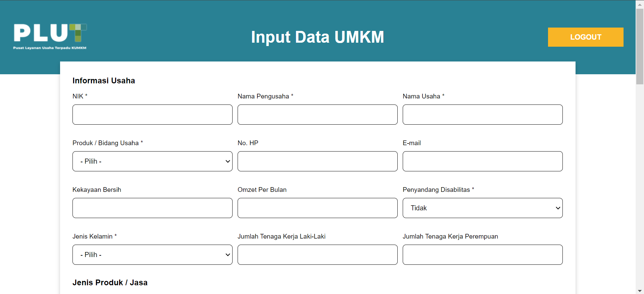The height and width of the screenshot is (294, 644).
Task: Click into the E-mail field
Action: (x=483, y=161)
